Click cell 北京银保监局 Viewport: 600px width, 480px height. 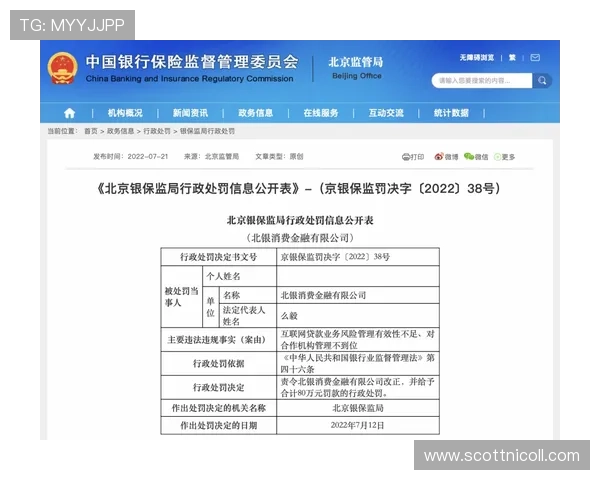point(358,408)
